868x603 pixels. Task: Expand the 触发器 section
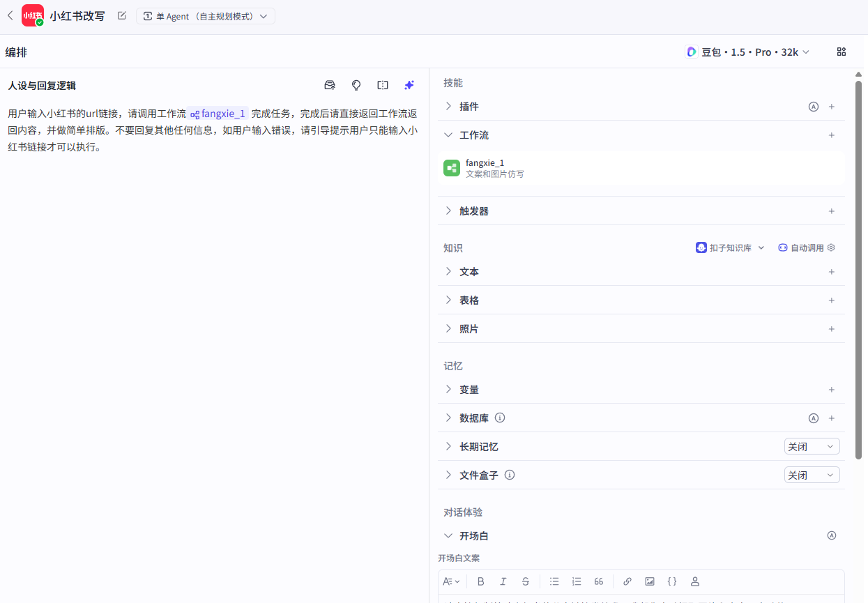coord(448,211)
